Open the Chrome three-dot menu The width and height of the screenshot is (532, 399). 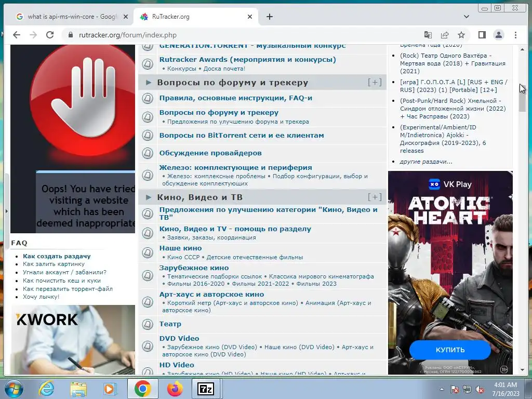(515, 35)
